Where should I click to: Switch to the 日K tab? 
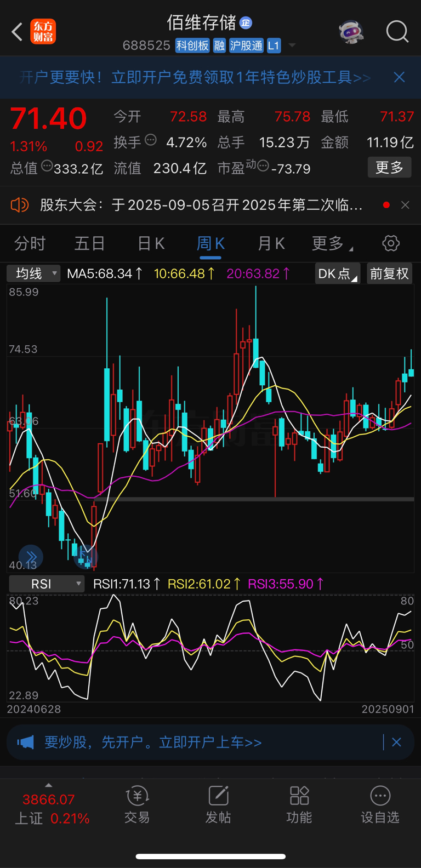[151, 243]
